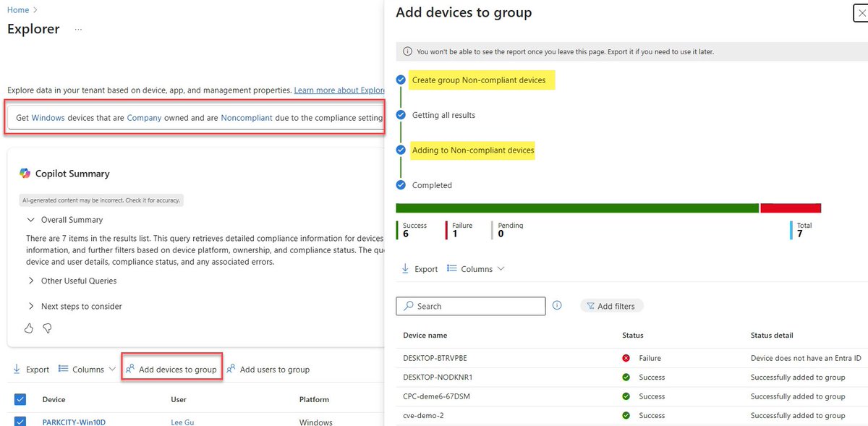Viewport: 868px width, 426px height.
Task: Click the thumbs up feedback icon
Action: click(x=29, y=328)
